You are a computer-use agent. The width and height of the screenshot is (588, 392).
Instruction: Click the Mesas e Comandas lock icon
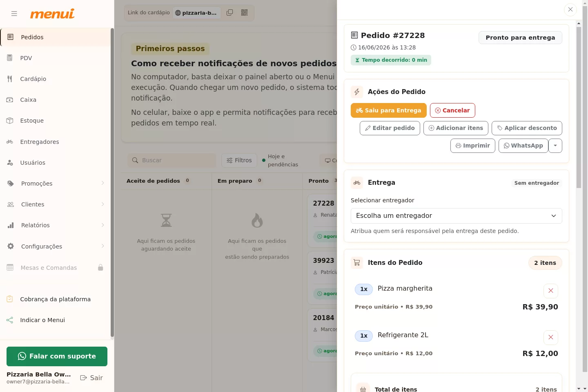pyautogui.click(x=100, y=267)
